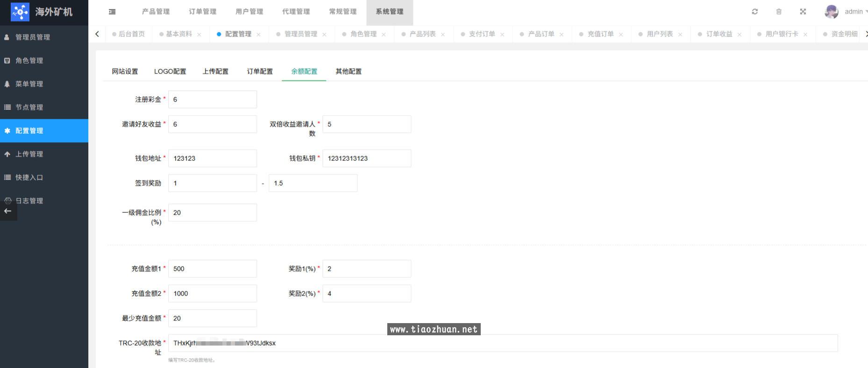Open the 用户列表 page tab
Screen dimensions: 868x368
[659, 34]
